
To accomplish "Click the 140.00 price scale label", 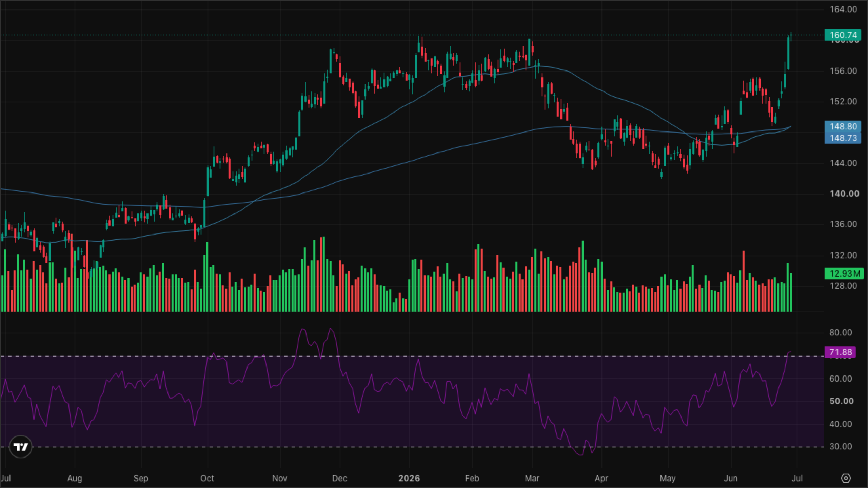I will 844,194.
